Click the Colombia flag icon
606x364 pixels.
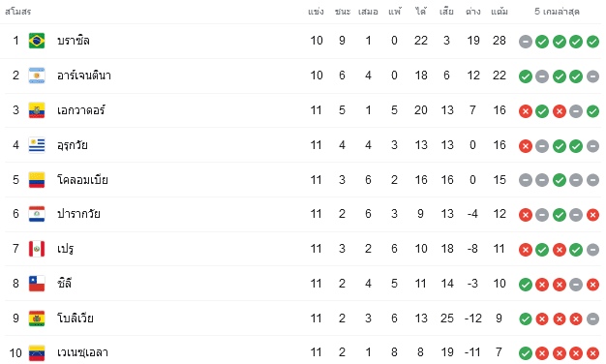(37, 180)
